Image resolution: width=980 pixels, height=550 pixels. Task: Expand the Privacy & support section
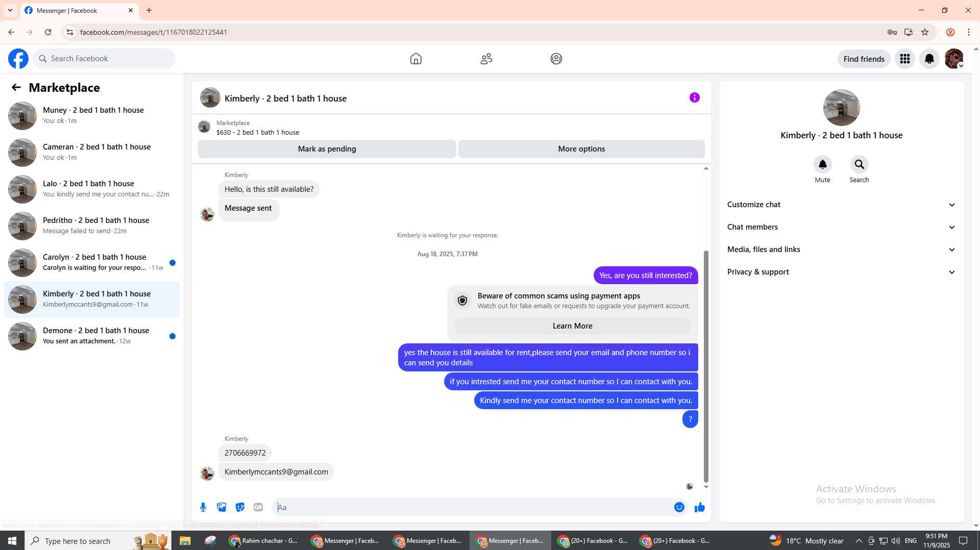[x=841, y=272]
